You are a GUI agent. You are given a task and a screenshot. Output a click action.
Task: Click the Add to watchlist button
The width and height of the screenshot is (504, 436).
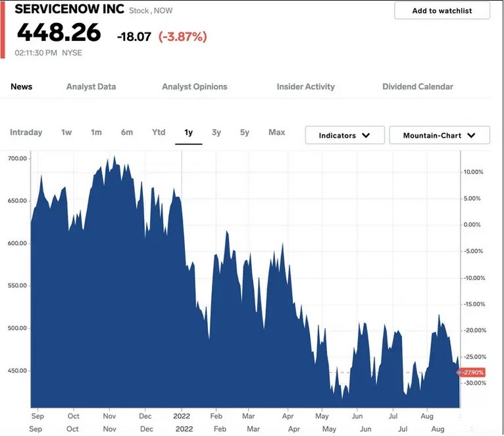441,11
